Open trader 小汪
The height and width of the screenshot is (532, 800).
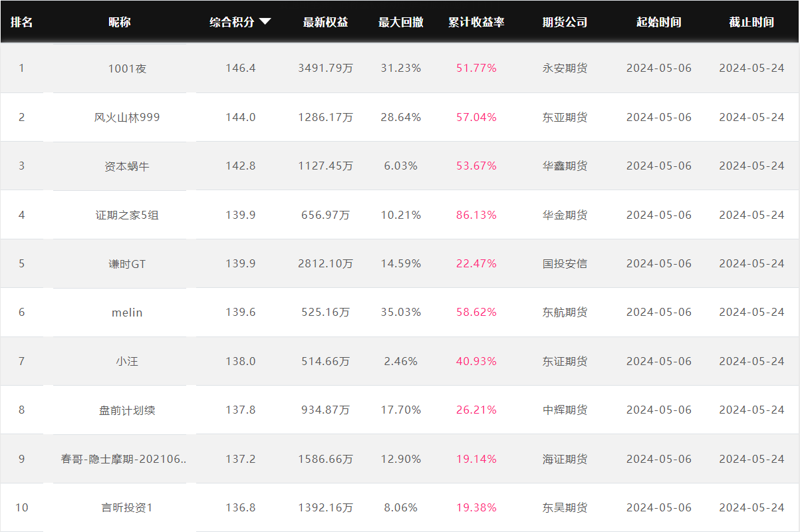[x=127, y=362]
